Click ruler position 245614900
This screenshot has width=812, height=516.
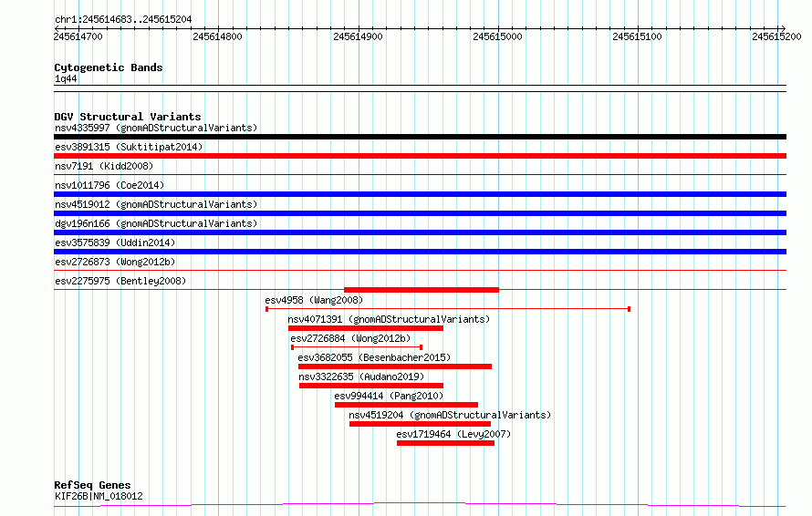click(x=358, y=36)
